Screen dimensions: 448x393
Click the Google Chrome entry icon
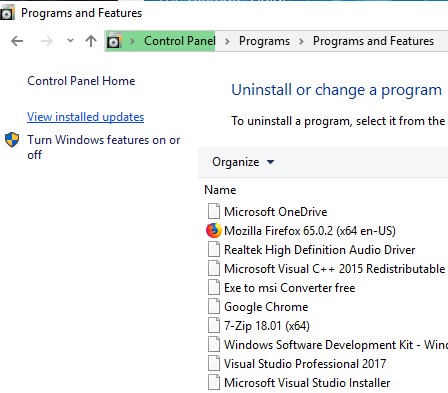click(x=214, y=306)
